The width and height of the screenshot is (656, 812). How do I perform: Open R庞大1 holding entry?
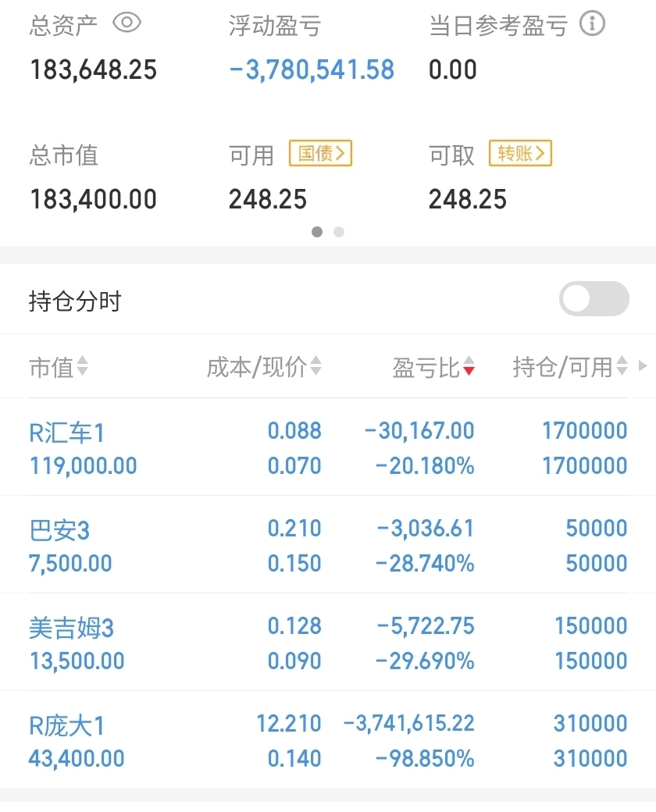[328, 739]
